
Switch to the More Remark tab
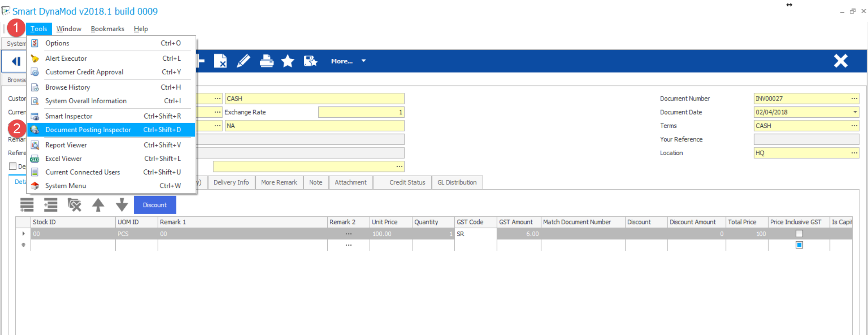click(279, 182)
